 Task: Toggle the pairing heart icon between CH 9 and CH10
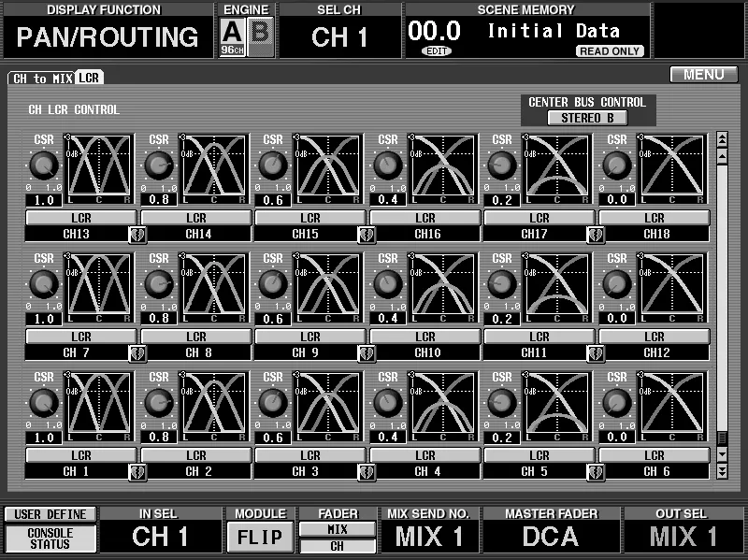coord(367,353)
